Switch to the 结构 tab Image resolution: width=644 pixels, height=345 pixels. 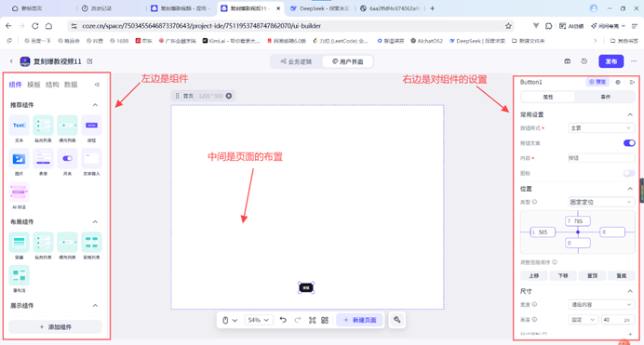52,85
